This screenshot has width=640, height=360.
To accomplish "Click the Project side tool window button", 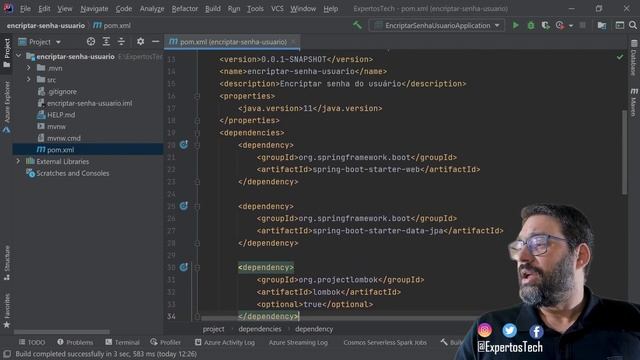I will click(x=7, y=53).
